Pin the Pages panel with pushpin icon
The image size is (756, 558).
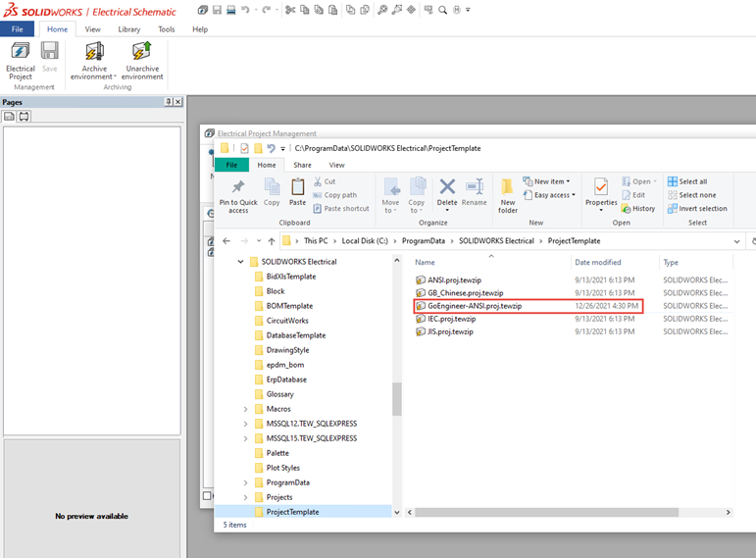pos(169,102)
